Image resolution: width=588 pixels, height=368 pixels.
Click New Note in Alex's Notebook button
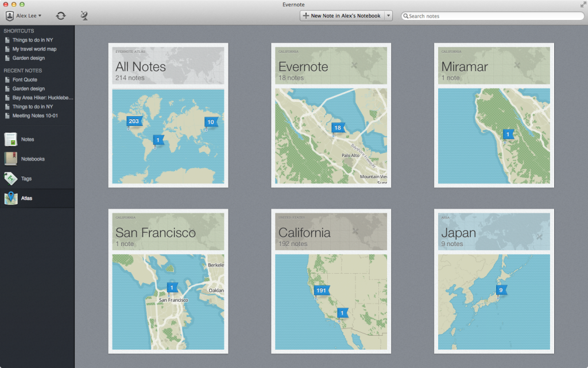tap(341, 16)
